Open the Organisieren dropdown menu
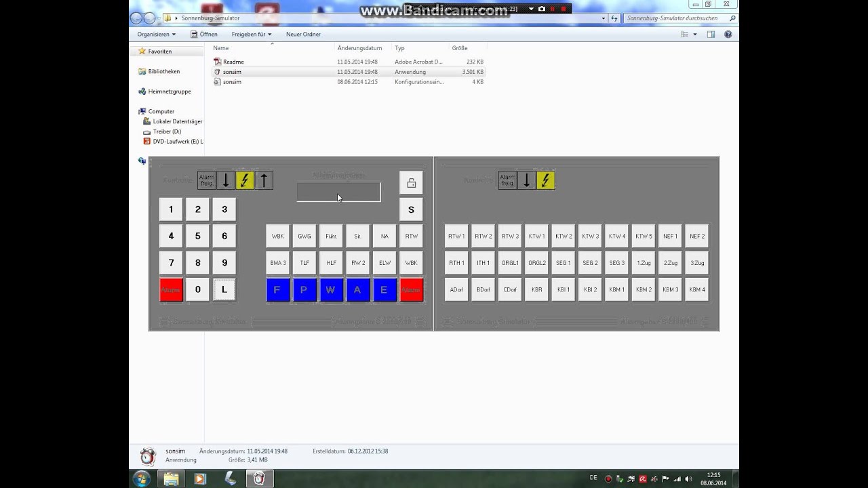 [156, 34]
